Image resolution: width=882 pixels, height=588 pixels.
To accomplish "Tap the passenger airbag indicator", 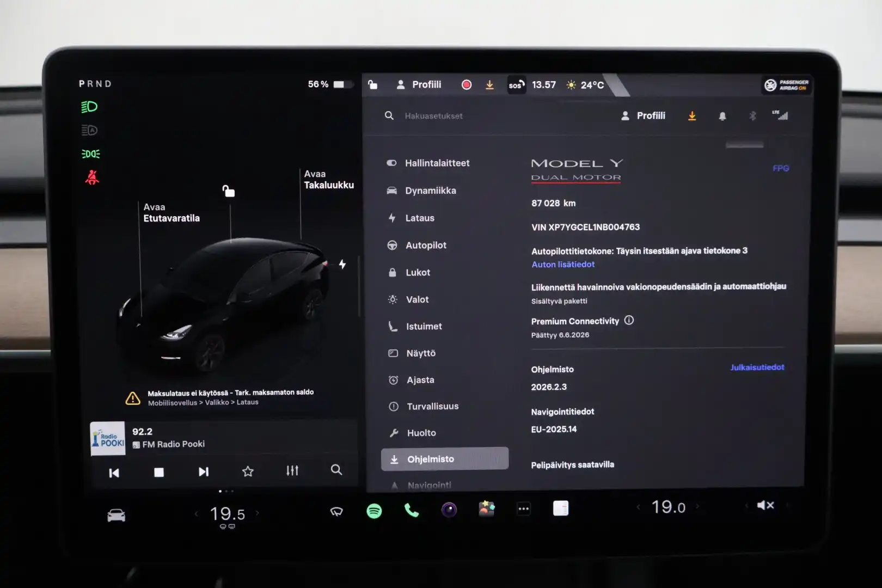I will click(x=786, y=85).
